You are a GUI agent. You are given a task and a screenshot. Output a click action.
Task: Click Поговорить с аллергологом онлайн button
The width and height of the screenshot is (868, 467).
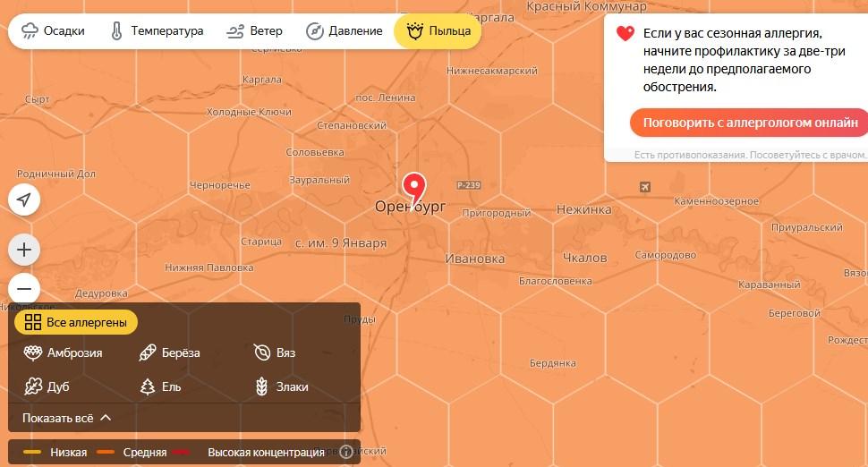(x=749, y=123)
